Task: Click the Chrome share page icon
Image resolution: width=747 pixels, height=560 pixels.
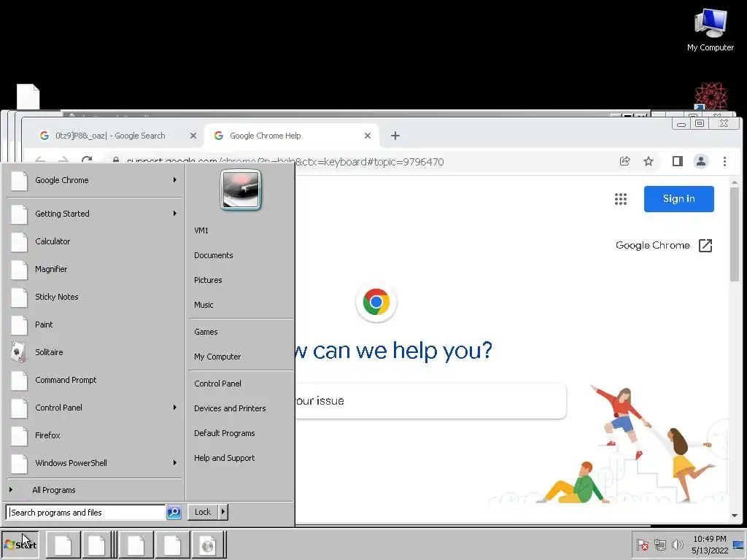Action: (624, 161)
